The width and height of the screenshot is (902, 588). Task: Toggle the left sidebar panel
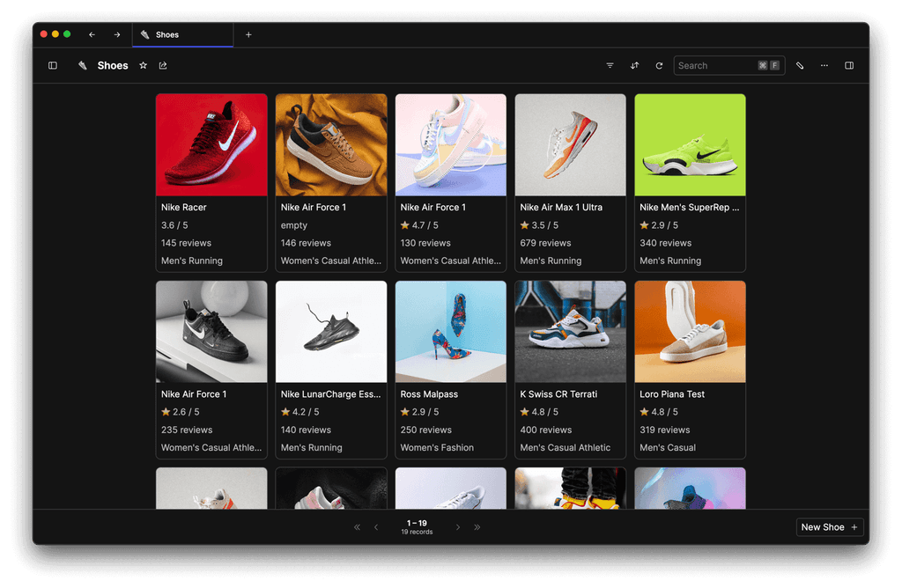pos(53,65)
